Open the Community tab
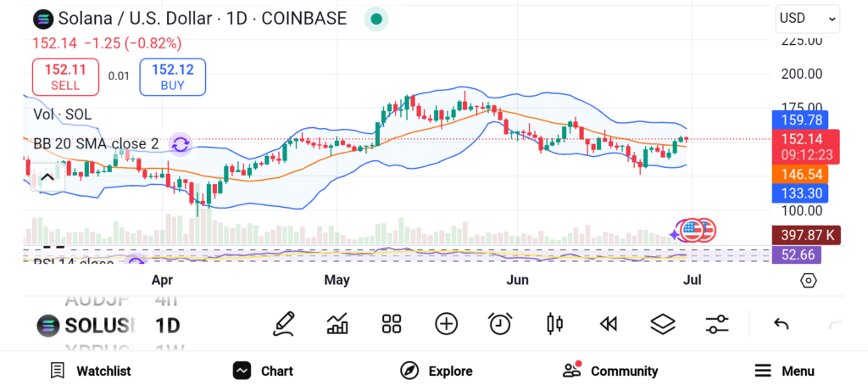Image resolution: width=868 pixels, height=391 pixels. point(610,371)
